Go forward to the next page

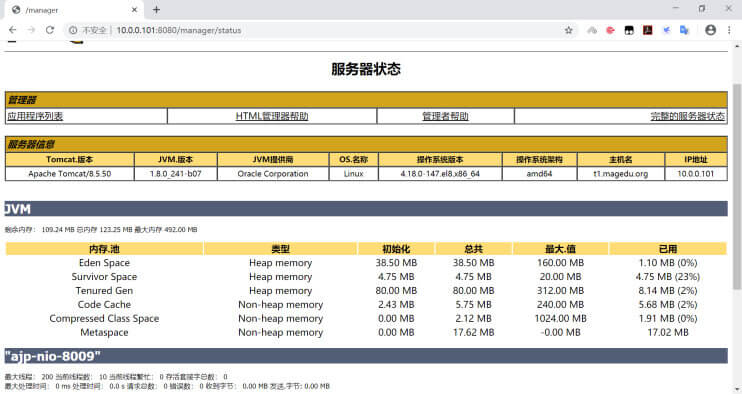click(31, 30)
